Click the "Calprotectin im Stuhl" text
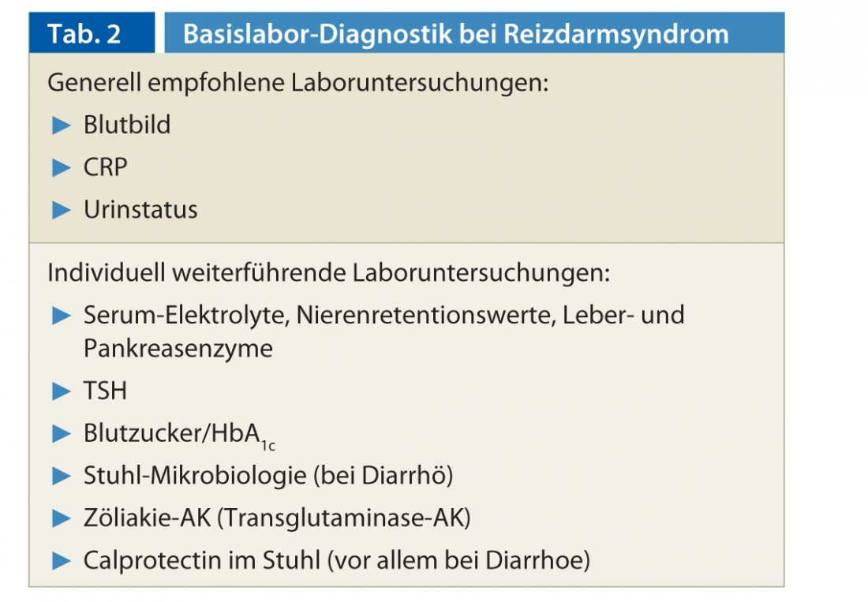 (202, 561)
